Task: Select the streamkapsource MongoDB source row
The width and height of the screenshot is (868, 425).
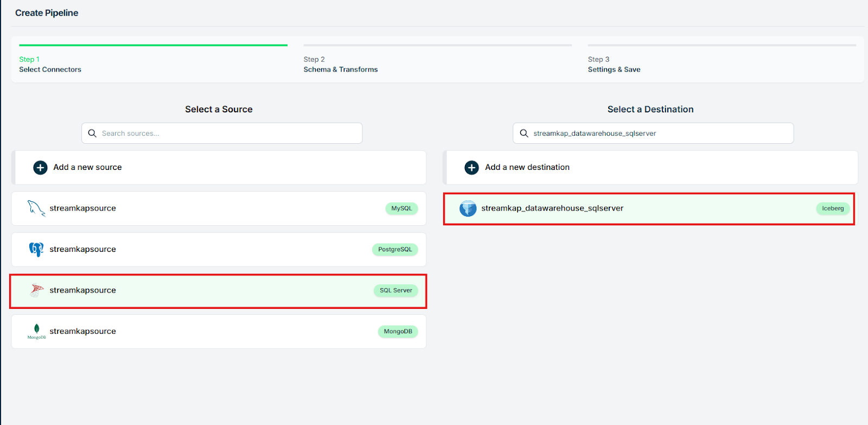Action: (x=219, y=332)
